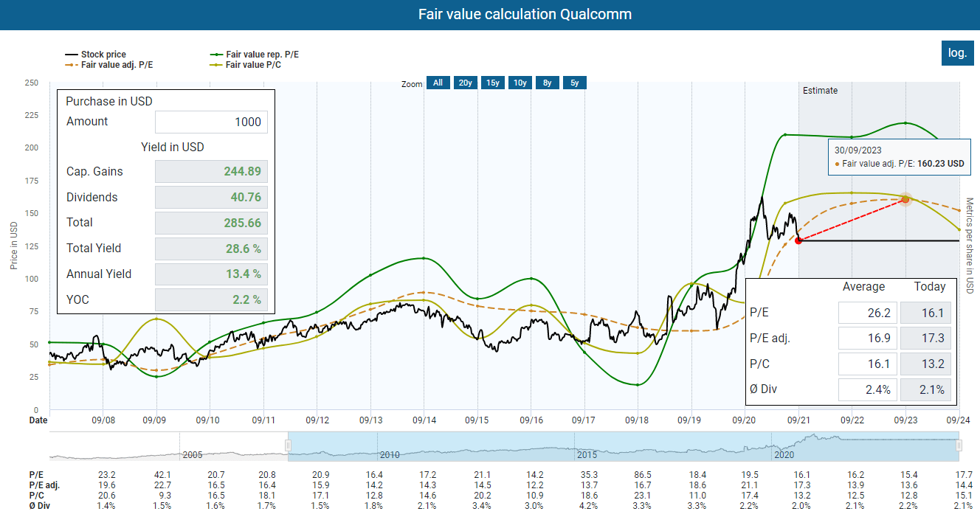Image resolution: width=980 pixels, height=517 pixels.
Task: Click the 250 y-axis price label
Action: [x=31, y=83]
